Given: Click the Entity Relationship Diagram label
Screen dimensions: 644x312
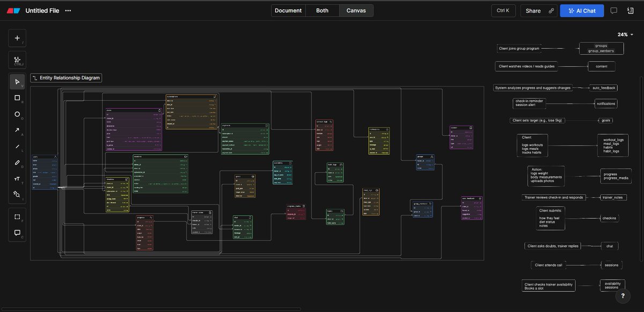Looking at the screenshot, I should [x=66, y=78].
